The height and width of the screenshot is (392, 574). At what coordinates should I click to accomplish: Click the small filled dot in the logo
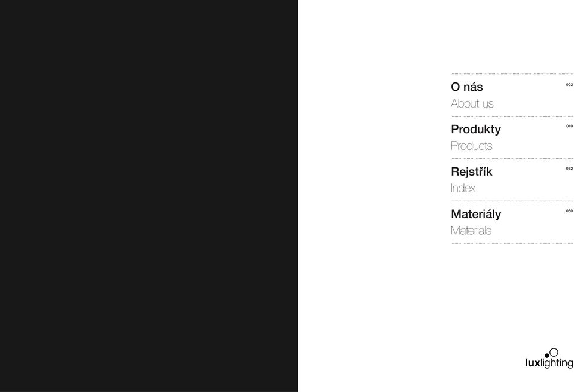click(547, 356)
